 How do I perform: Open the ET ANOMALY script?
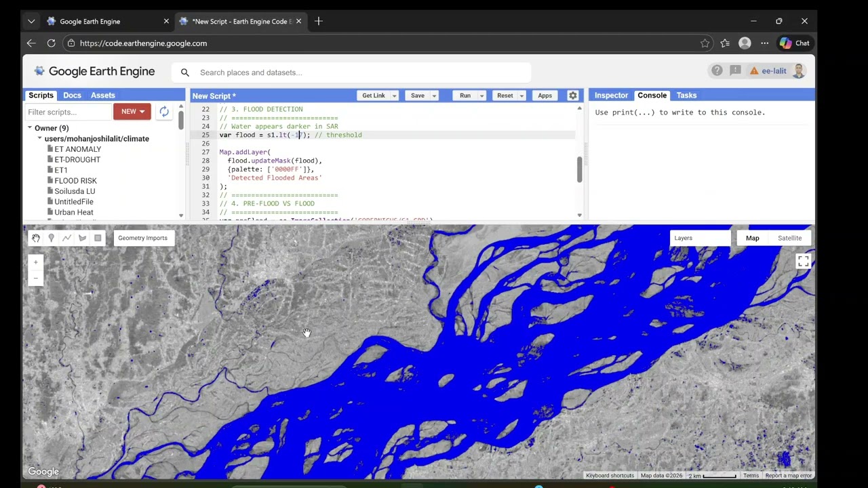77,149
